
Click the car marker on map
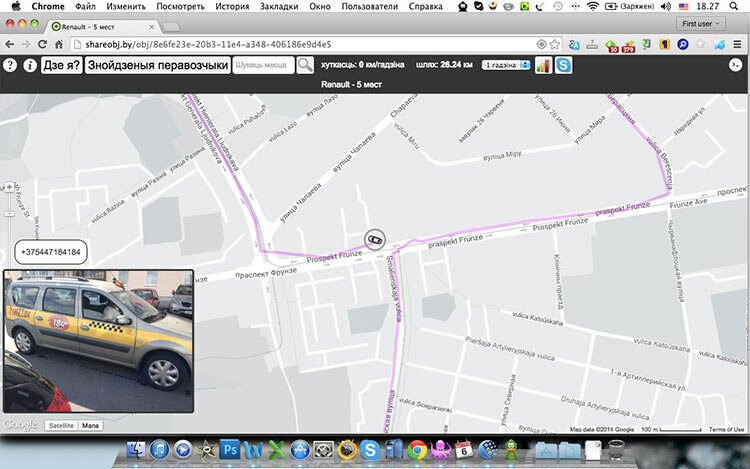point(374,240)
